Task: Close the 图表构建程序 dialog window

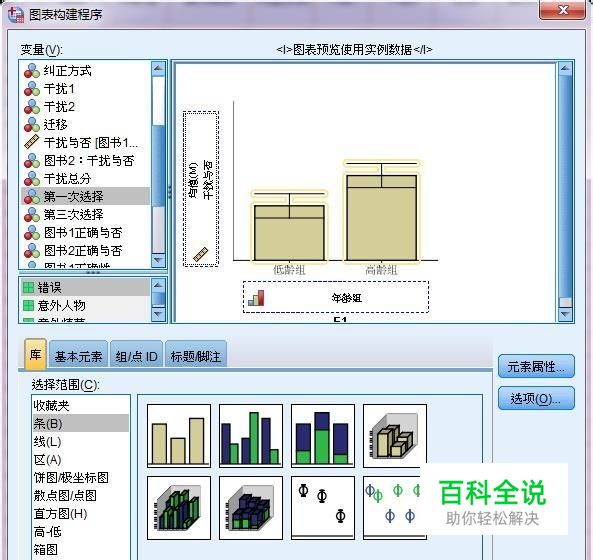Action: tap(563, 10)
